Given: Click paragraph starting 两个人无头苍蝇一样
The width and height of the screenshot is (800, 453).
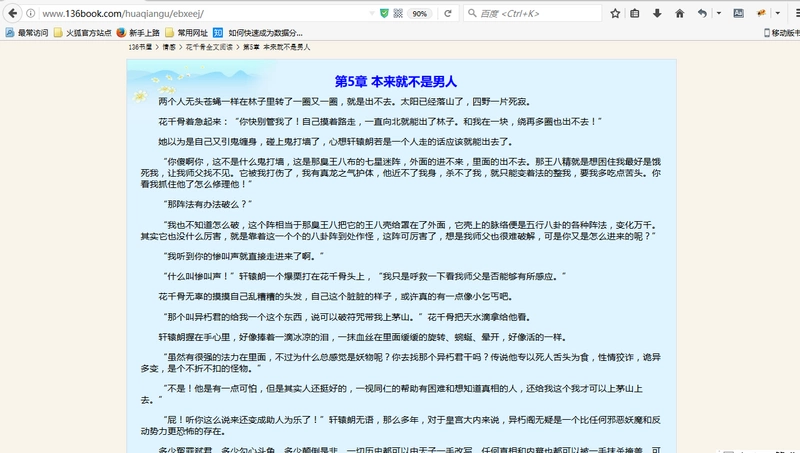Looking at the screenshot, I should pyautogui.click(x=345, y=102).
